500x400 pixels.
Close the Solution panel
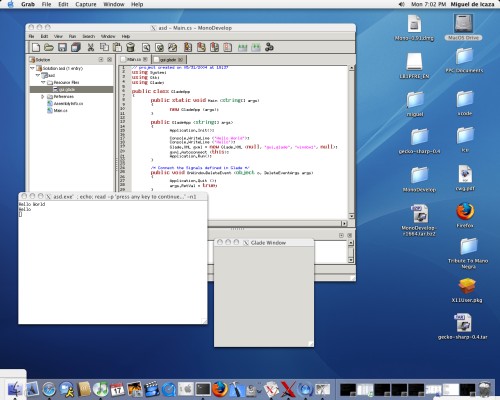coord(109,60)
